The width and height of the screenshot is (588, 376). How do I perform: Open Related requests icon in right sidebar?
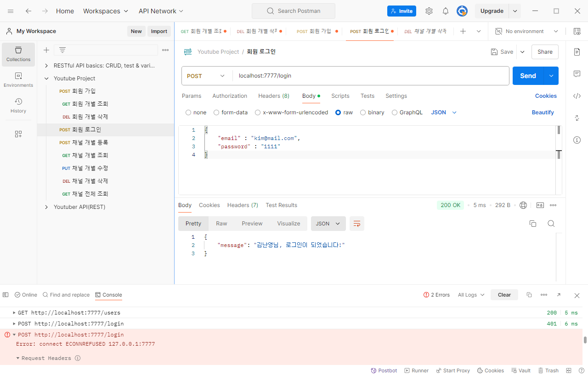pyautogui.click(x=577, y=118)
